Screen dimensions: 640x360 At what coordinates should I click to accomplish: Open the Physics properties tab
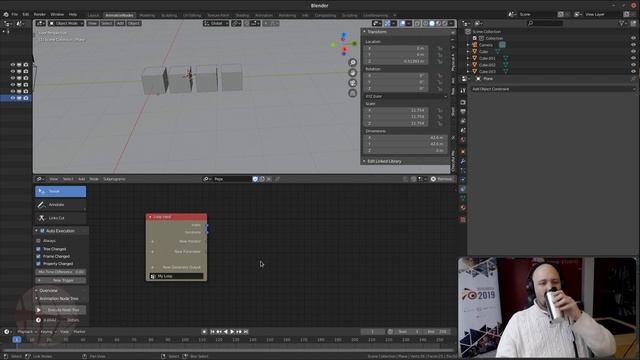[x=463, y=180]
